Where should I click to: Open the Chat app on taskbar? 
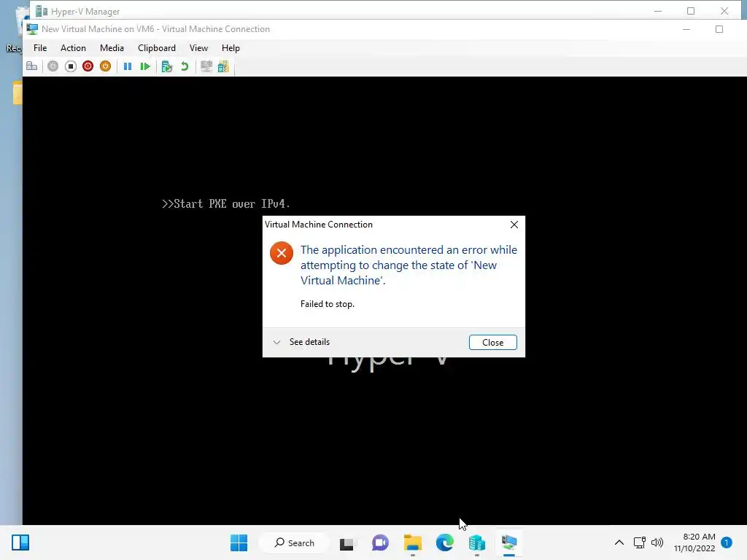click(380, 542)
